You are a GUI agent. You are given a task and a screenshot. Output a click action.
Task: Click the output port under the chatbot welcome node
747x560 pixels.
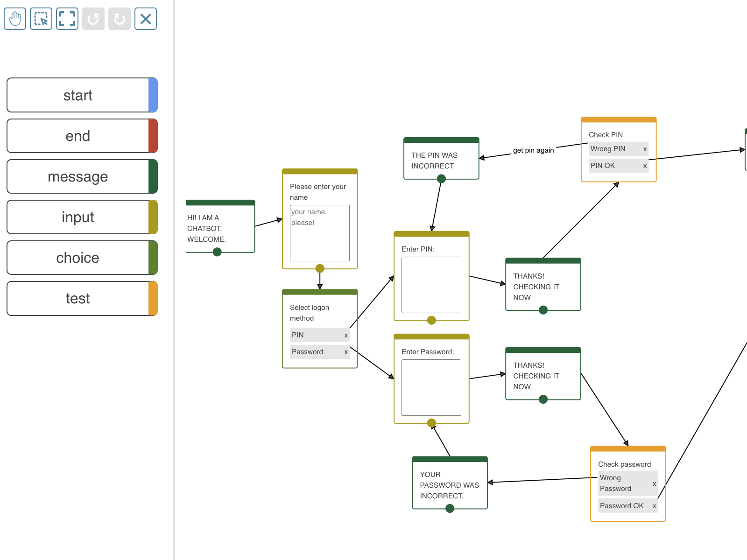click(217, 252)
